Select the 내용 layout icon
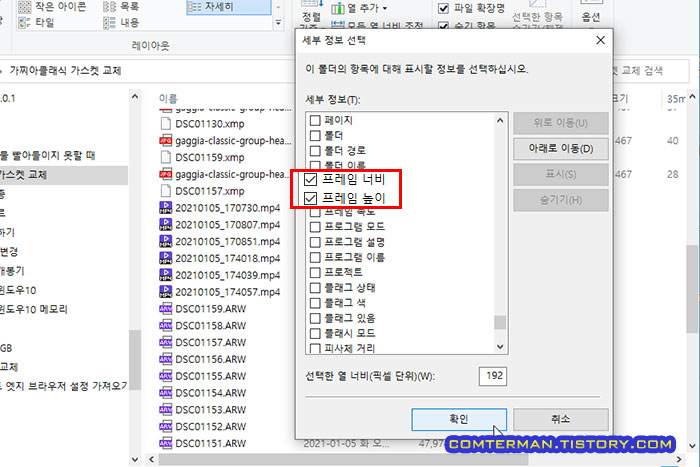 pyautogui.click(x=109, y=22)
